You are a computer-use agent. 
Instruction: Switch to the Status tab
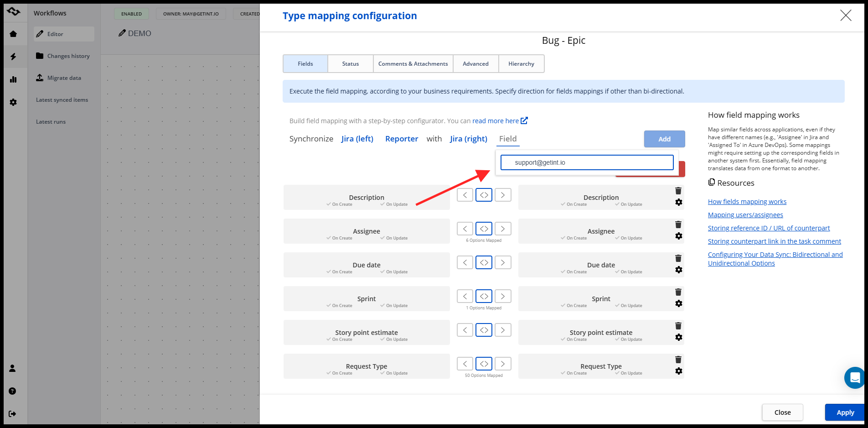pos(350,64)
